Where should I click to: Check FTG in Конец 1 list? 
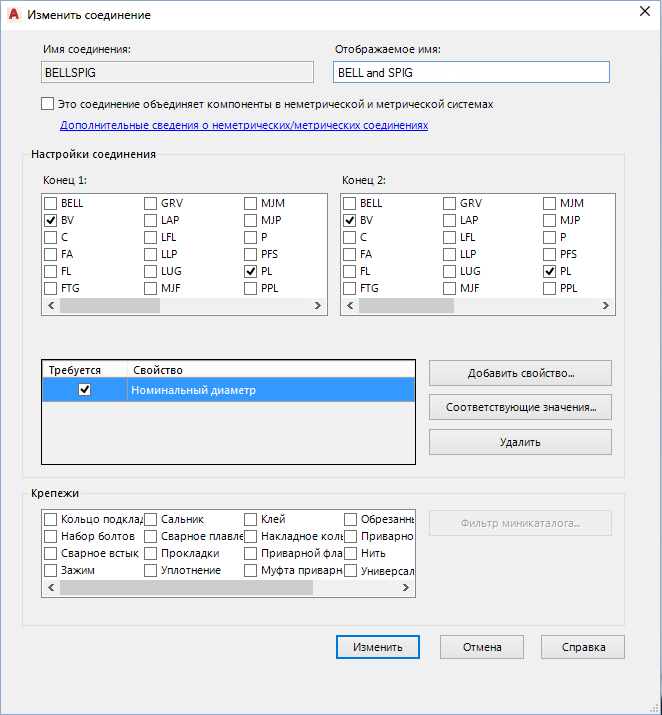click(51, 288)
